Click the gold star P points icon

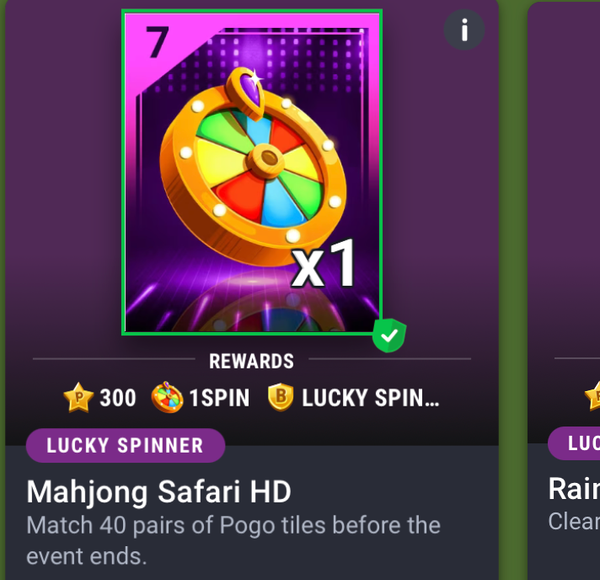tap(78, 398)
